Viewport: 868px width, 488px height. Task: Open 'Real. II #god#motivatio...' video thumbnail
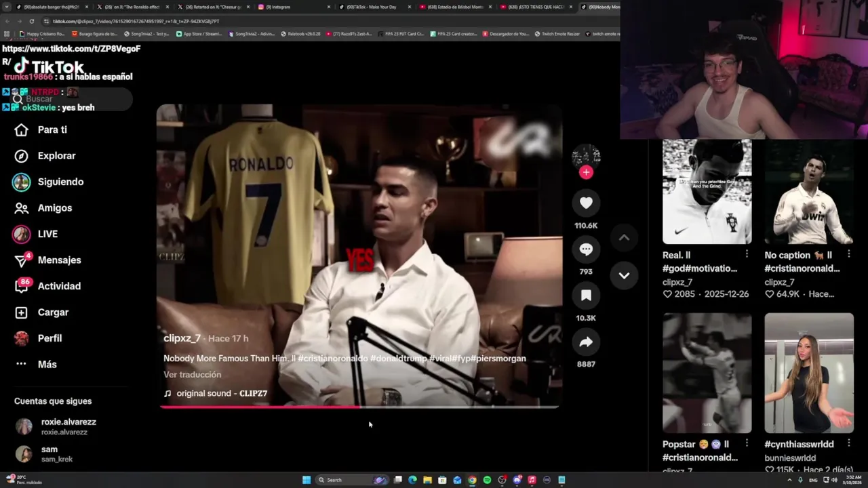[x=707, y=191]
